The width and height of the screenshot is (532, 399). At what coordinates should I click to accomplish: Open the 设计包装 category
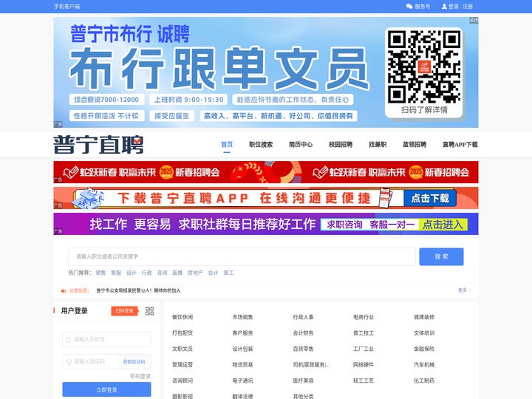click(x=242, y=349)
